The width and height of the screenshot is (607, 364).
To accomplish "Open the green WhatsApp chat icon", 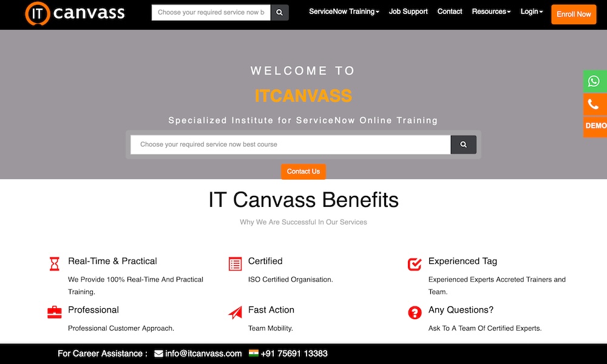I will click(594, 81).
